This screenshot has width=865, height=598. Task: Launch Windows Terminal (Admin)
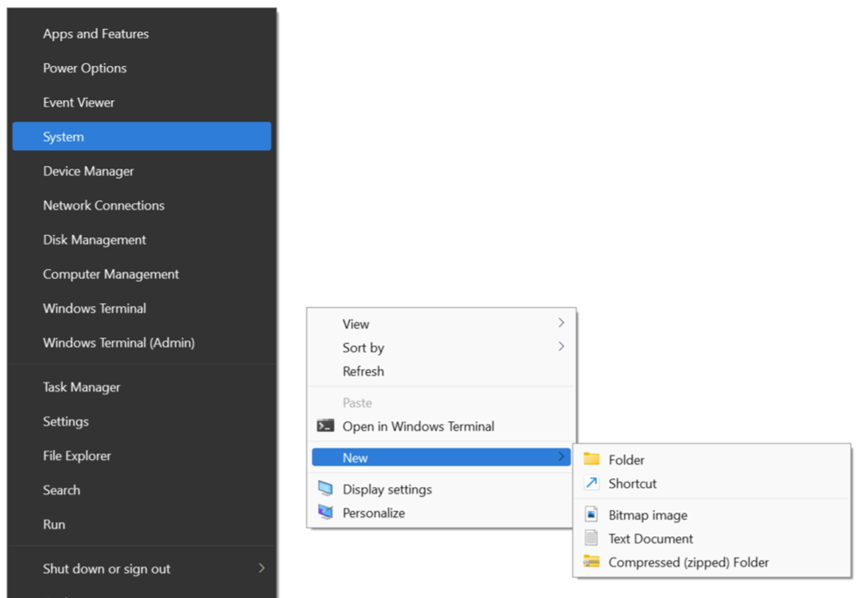[x=142, y=343]
